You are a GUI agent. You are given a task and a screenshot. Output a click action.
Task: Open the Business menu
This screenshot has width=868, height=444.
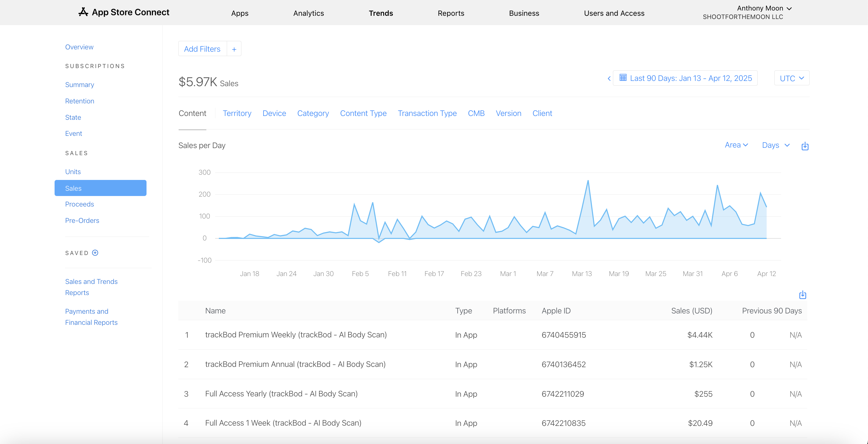click(x=524, y=13)
